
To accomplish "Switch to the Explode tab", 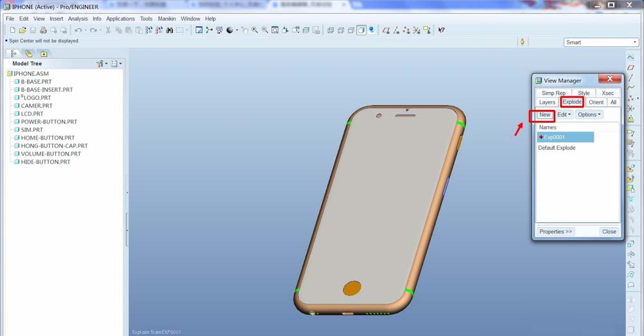I will click(x=572, y=102).
